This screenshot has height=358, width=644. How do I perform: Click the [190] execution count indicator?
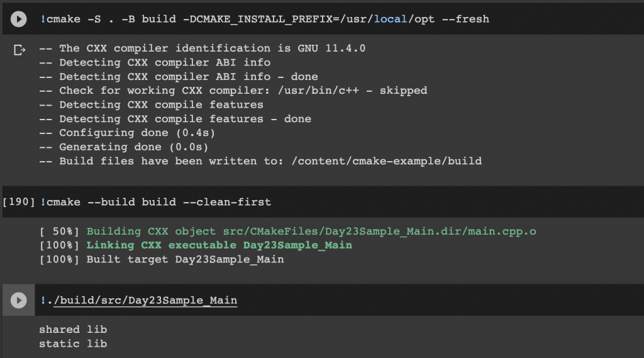pyautogui.click(x=18, y=202)
